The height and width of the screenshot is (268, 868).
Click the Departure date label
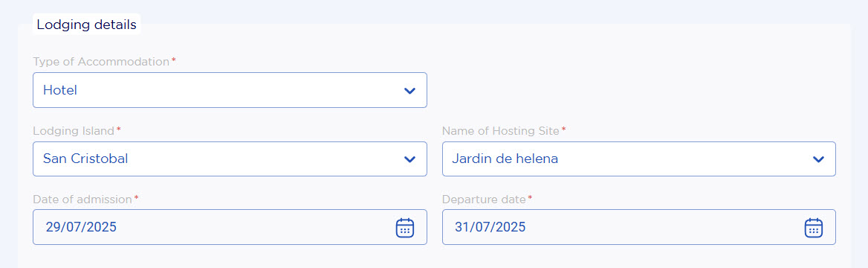coord(484,199)
